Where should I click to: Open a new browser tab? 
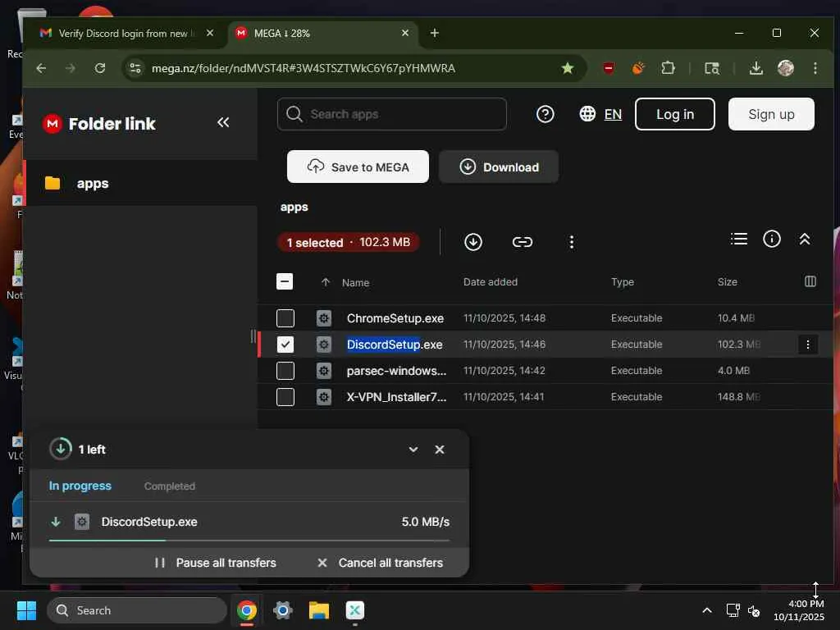point(435,33)
